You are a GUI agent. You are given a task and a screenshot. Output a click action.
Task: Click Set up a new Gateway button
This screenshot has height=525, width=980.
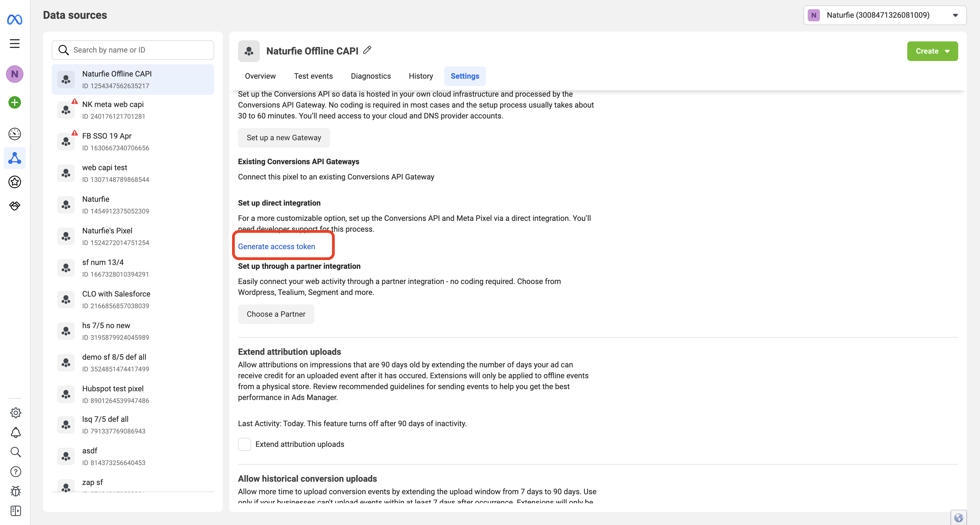tap(284, 138)
